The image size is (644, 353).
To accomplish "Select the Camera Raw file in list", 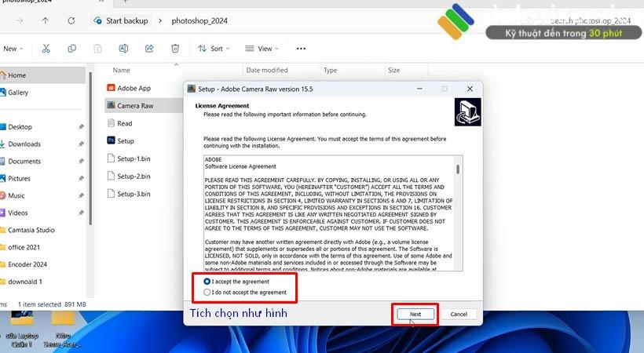I will [x=144, y=105].
